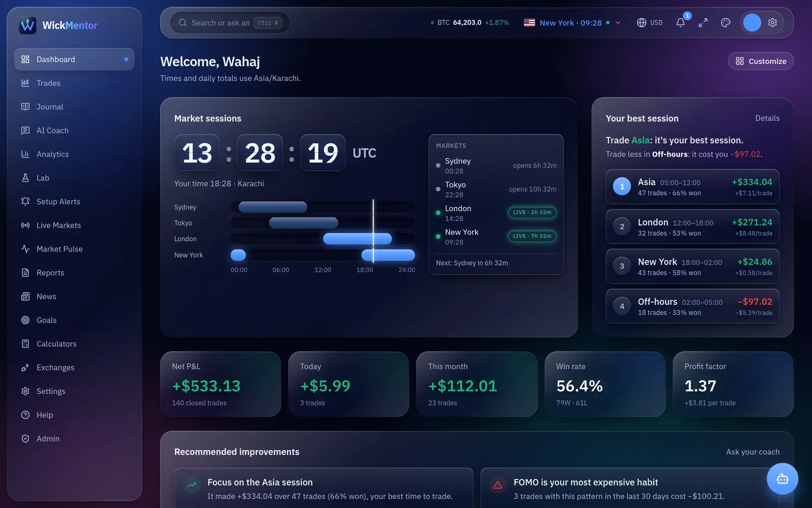The width and height of the screenshot is (812, 508).
Task: Open Settings in the sidebar
Action: (x=74, y=391)
